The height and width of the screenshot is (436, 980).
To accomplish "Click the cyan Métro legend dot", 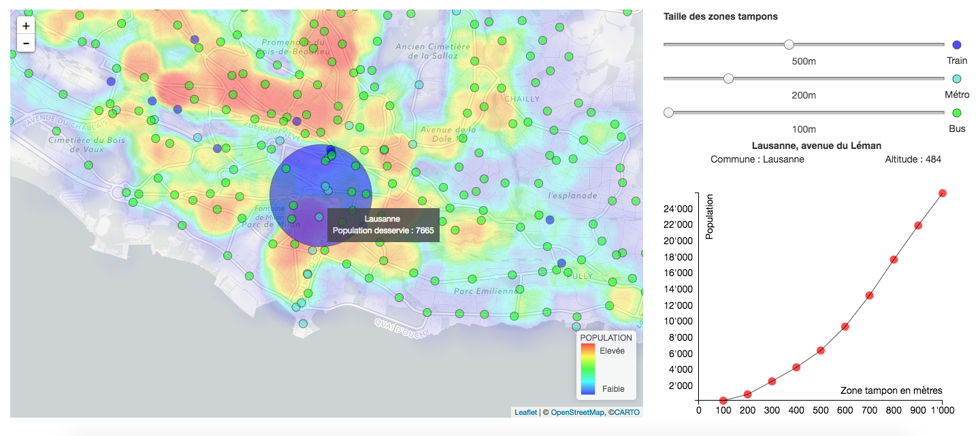I will click(x=957, y=79).
